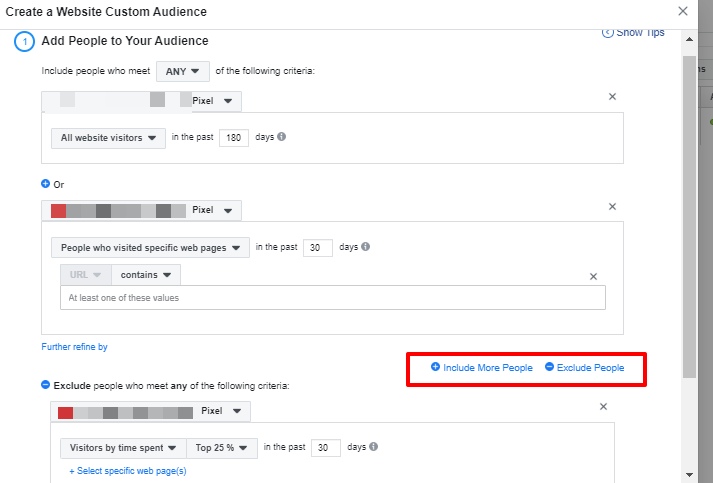
Task: Click the blue plus icon beside Or
Action: point(46,184)
